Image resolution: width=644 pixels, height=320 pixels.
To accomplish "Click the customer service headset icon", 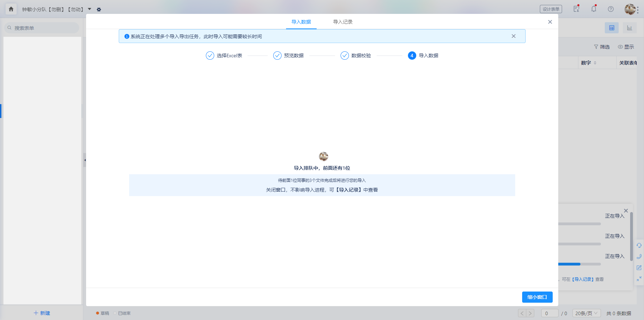I will click(x=639, y=245).
